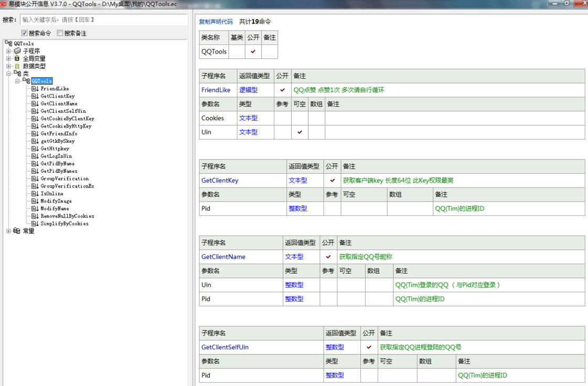Select GetCookieByHttpKey in the tree
The image size is (588, 386).
click(x=66, y=126)
